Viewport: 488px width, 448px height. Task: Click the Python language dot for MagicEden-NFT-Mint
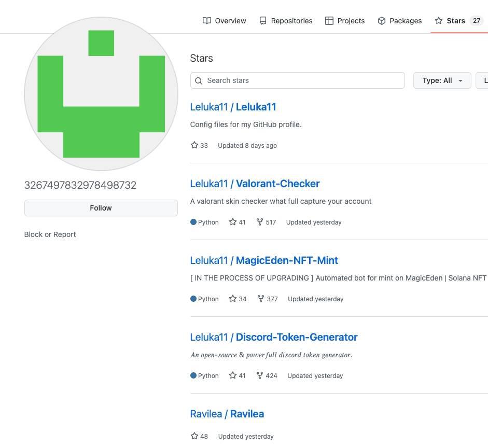click(193, 299)
